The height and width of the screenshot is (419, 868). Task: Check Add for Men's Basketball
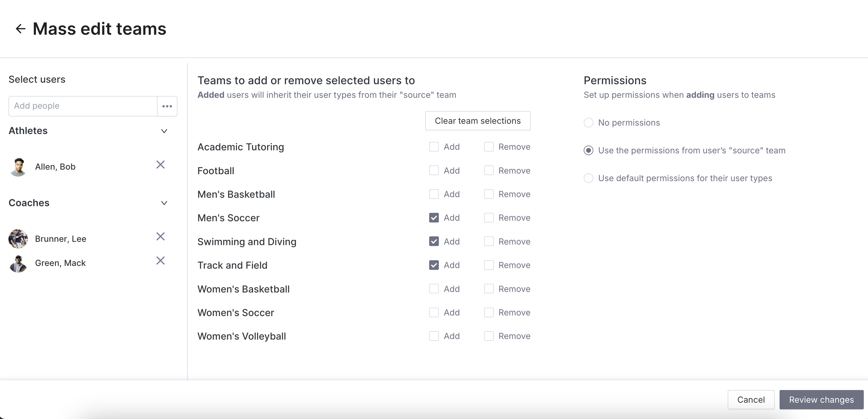coord(434,194)
